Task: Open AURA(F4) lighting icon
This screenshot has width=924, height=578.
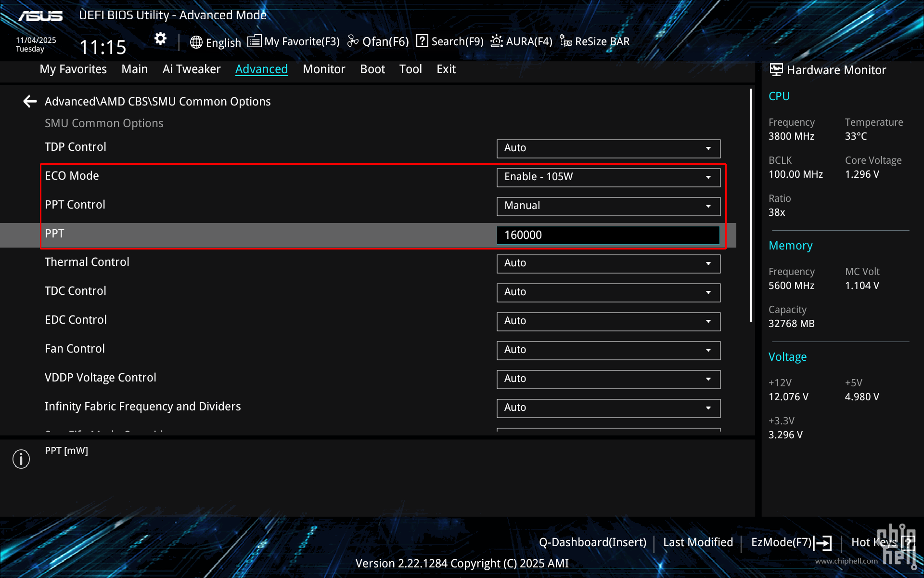Action: coord(497,41)
